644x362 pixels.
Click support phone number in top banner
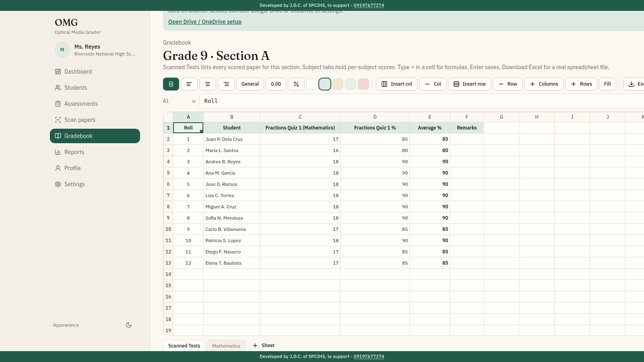[x=369, y=5]
